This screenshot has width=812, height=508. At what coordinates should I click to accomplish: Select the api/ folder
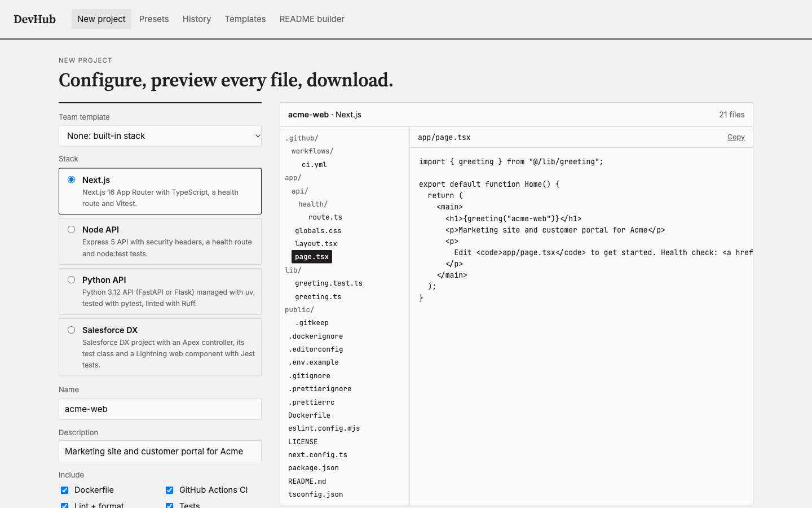[x=300, y=191]
